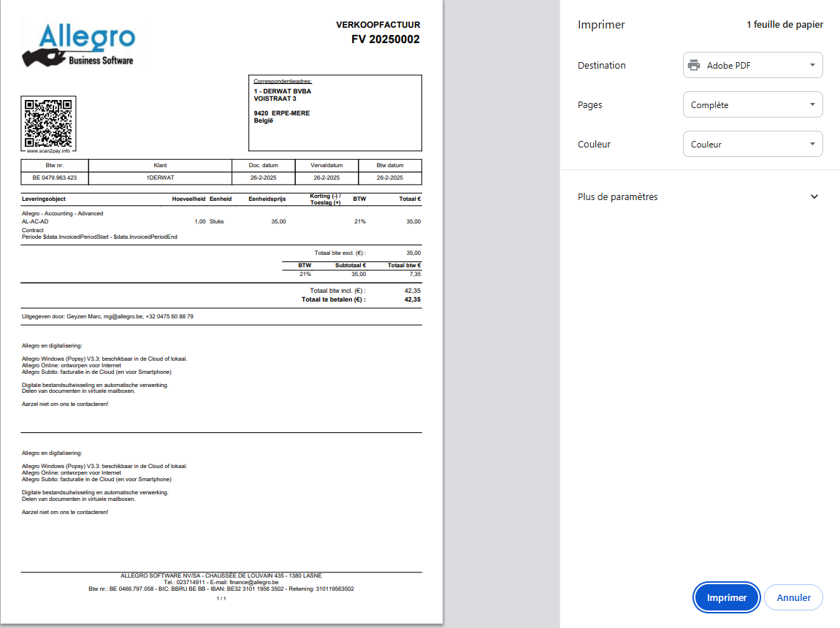Click the page number 1 / 1
Viewport: 840px width, 628px height.
coord(221,599)
